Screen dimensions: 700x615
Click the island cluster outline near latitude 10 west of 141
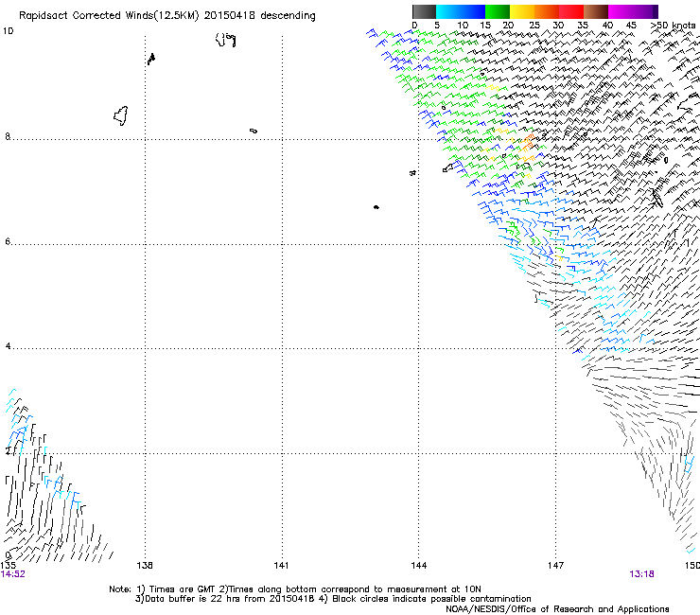click(226, 40)
